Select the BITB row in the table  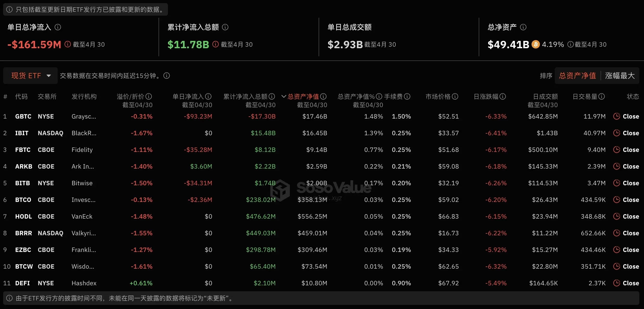coord(23,183)
